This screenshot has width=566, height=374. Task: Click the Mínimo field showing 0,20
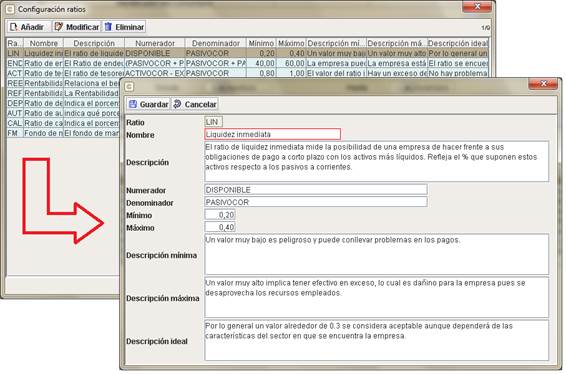coord(220,215)
